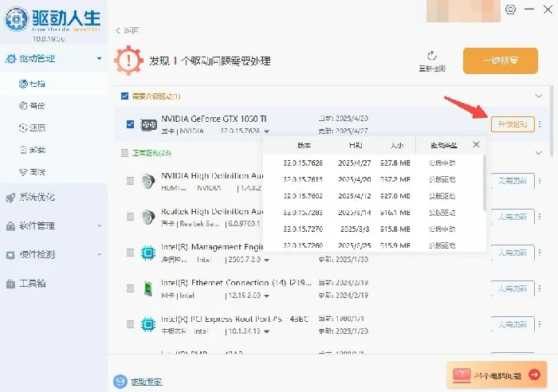Toggle the 需要升级驱动(1) section checkbox
The width and height of the screenshot is (558, 392).
[x=124, y=96]
